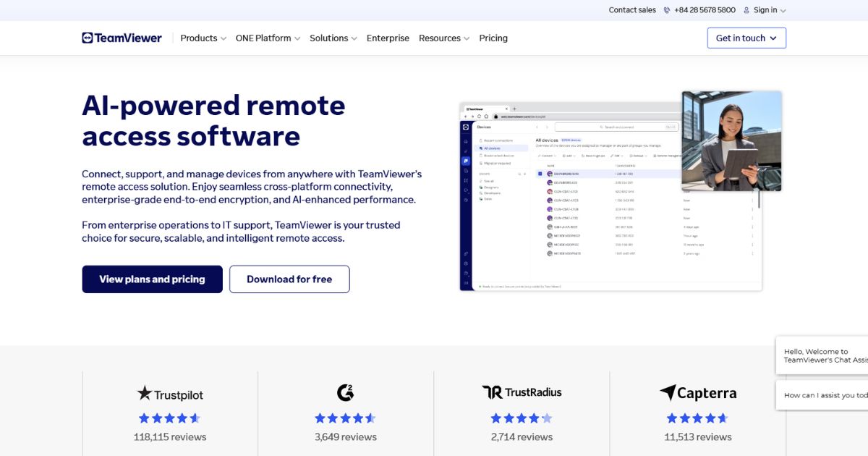The height and width of the screenshot is (456, 868).
Task: Expand the ONE Platform menu
Action: [x=268, y=38]
